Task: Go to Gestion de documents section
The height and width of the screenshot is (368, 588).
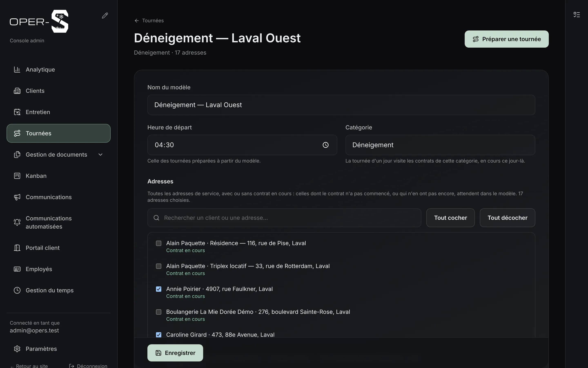Action: coord(59,155)
